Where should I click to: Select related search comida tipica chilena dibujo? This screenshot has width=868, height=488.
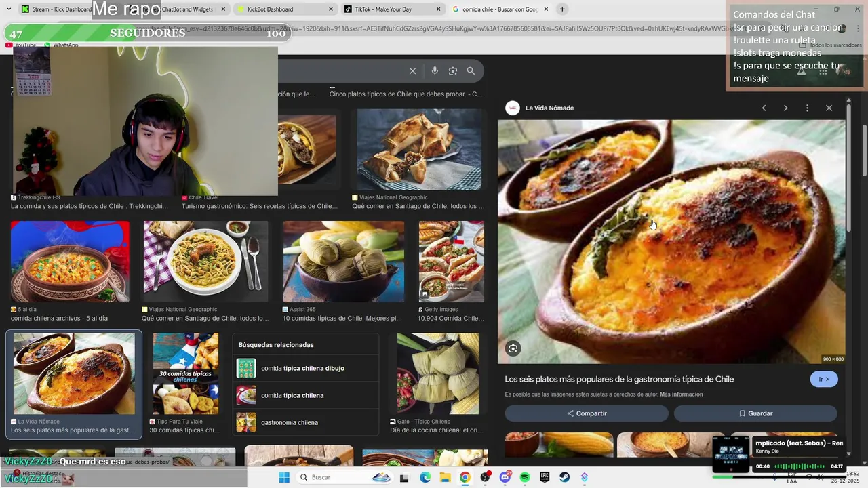[x=305, y=368]
